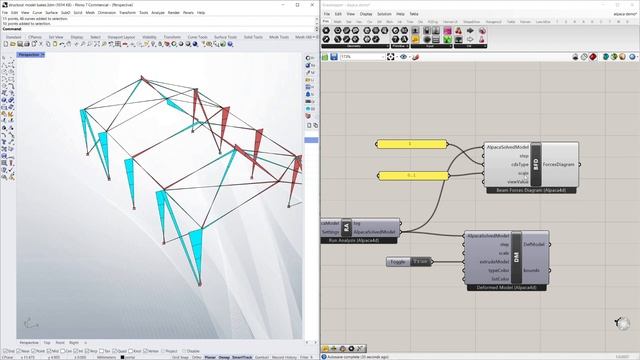Click the dark teal preview icon on canvas toolbar
640x360 pixels.
[x=606, y=57]
